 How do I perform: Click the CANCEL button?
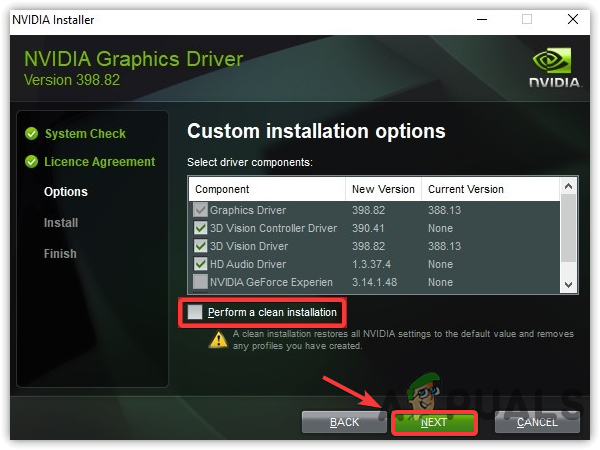pos(537,422)
